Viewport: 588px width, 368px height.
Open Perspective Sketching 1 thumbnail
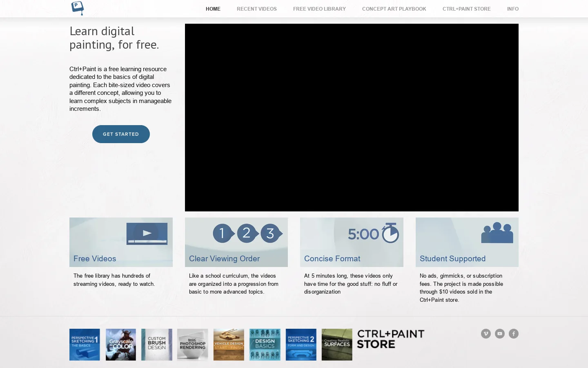(x=85, y=345)
